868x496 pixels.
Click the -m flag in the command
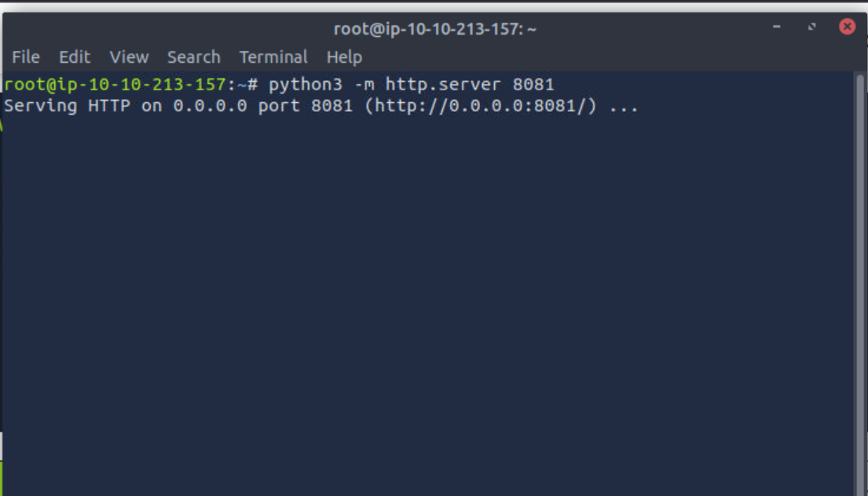pyautogui.click(x=364, y=84)
